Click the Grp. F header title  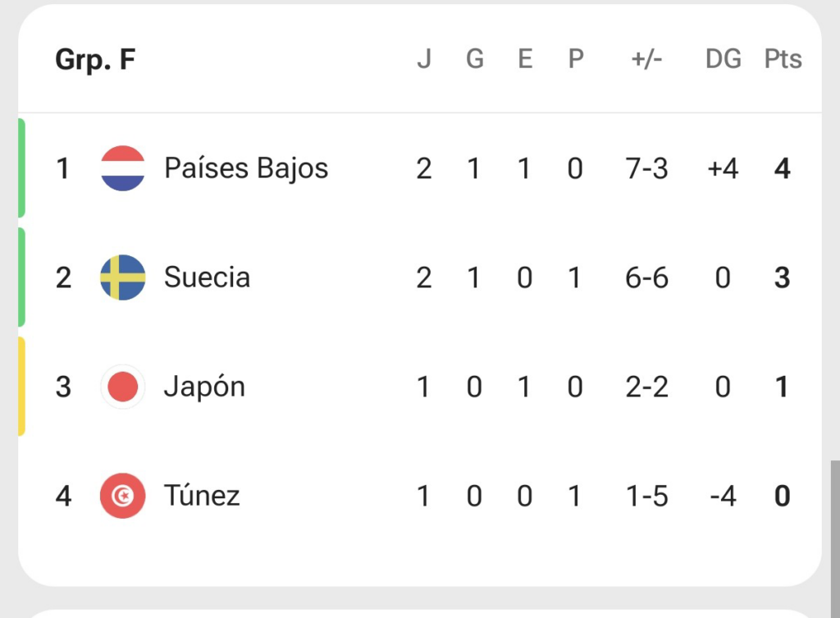[95, 59]
